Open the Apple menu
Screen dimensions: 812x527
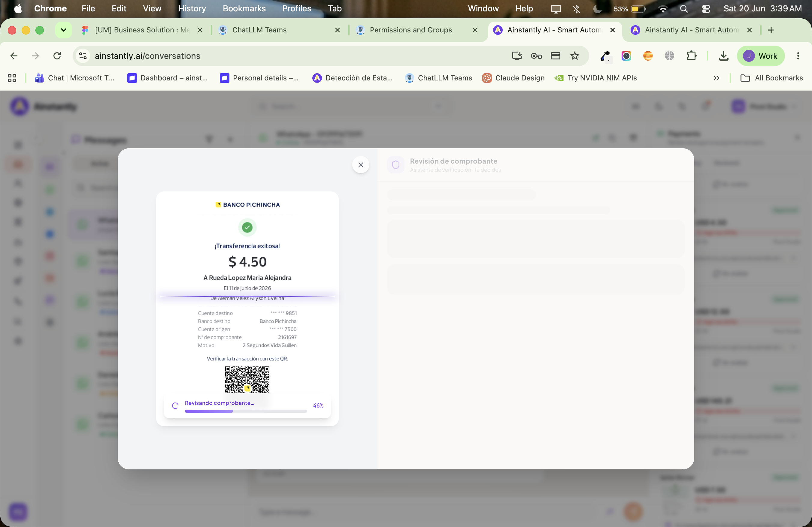coord(18,8)
